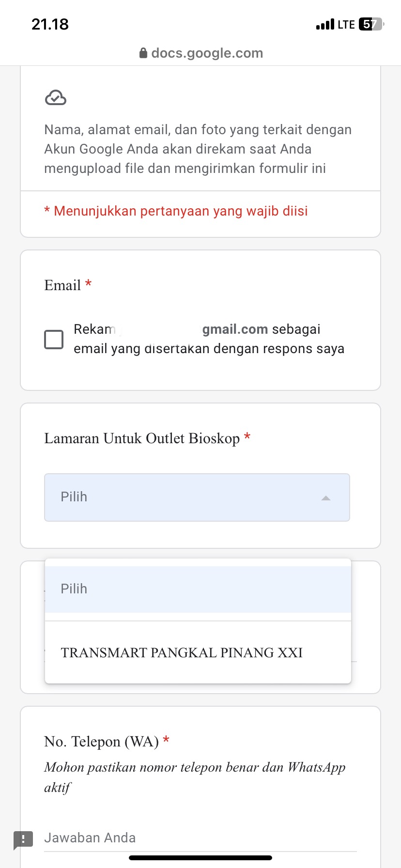The height and width of the screenshot is (868, 401).
Task: Tap the cellular signal strength icon
Action: point(325,24)
